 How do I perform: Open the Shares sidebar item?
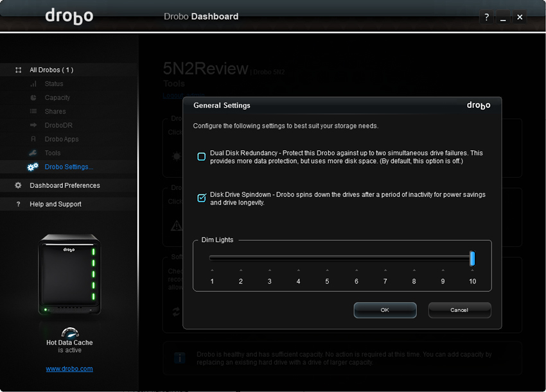[55, 111]
